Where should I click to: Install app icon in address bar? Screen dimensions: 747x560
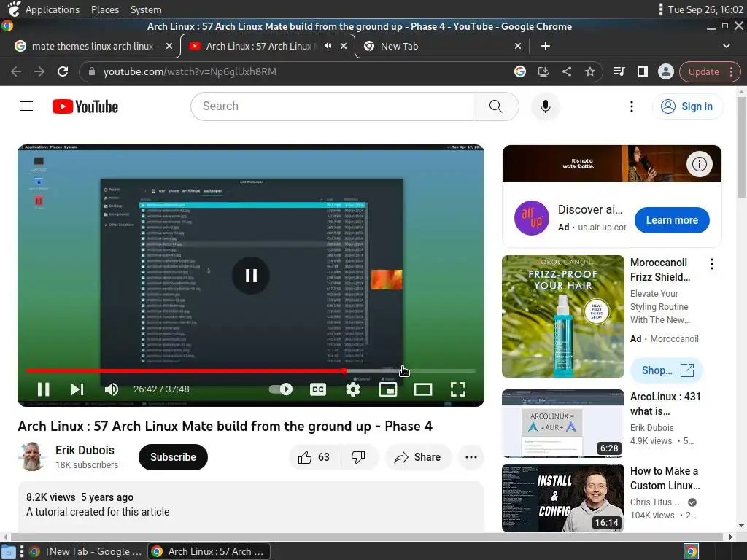pyautogui.click(x=543, y=71)
